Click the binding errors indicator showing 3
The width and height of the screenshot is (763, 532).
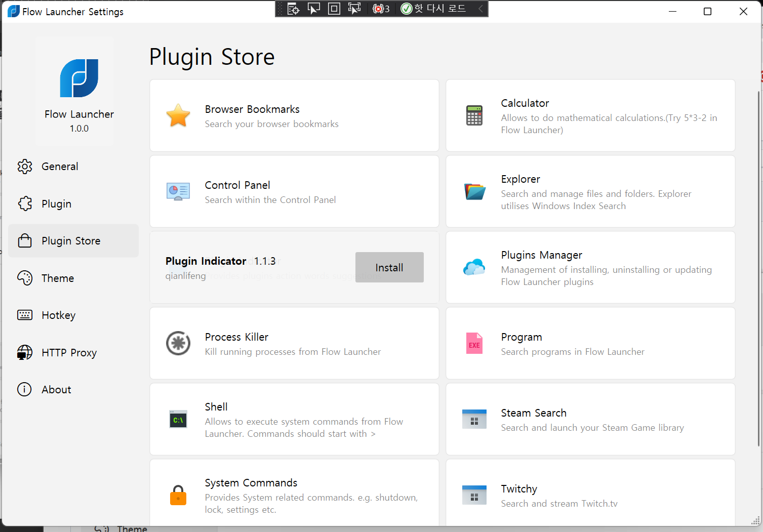(381, 9)
